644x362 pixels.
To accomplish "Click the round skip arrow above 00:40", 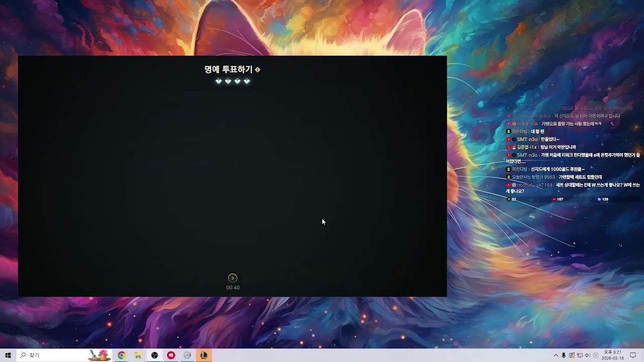I will point(232,278).
